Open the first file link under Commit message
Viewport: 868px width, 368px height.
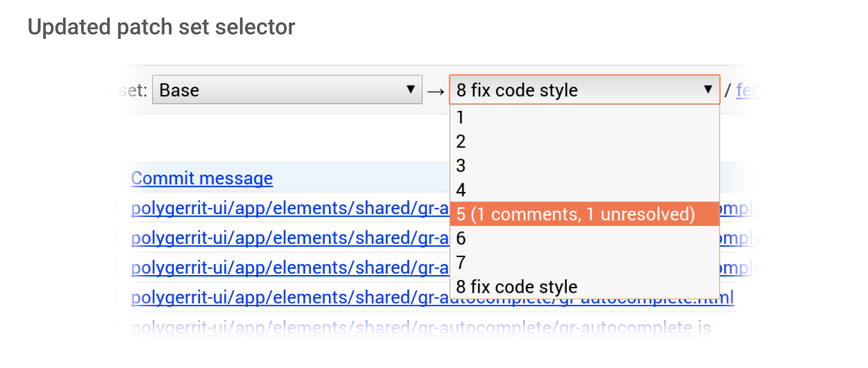point(289,208)
